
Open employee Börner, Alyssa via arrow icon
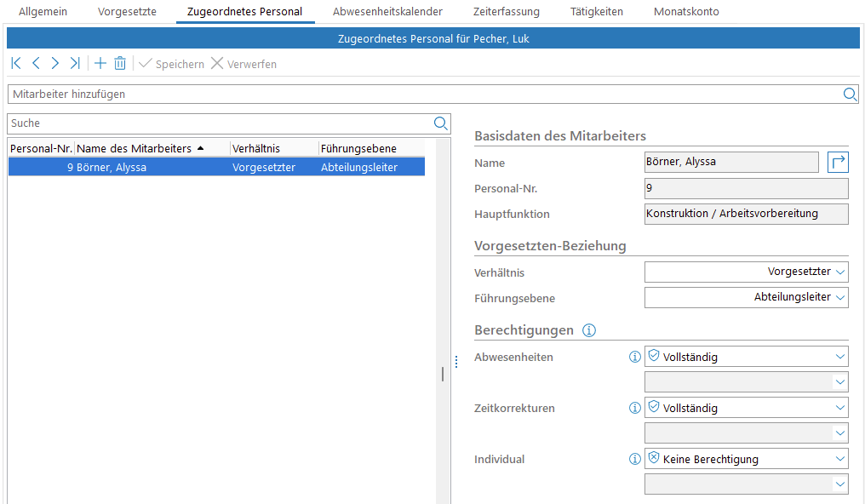(838, 162)
